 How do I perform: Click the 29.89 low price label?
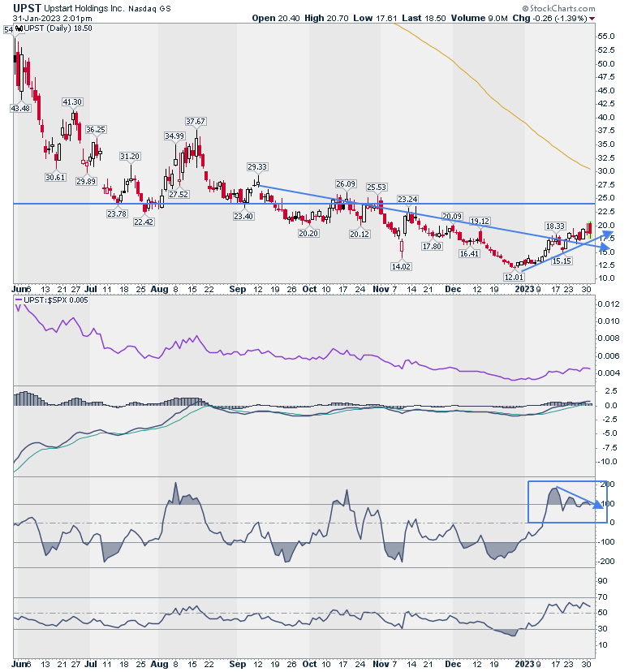(x=86, y=181)
